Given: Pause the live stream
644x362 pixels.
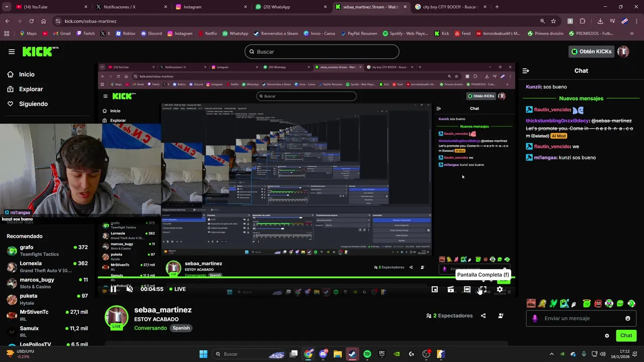Looking at the screenshot, I should 113,289.
